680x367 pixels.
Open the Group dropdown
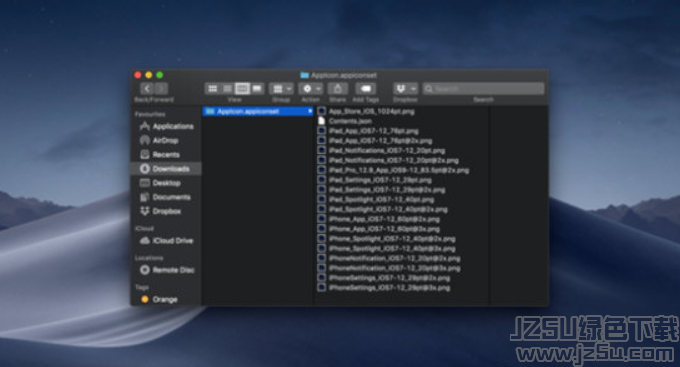(281, 89)
